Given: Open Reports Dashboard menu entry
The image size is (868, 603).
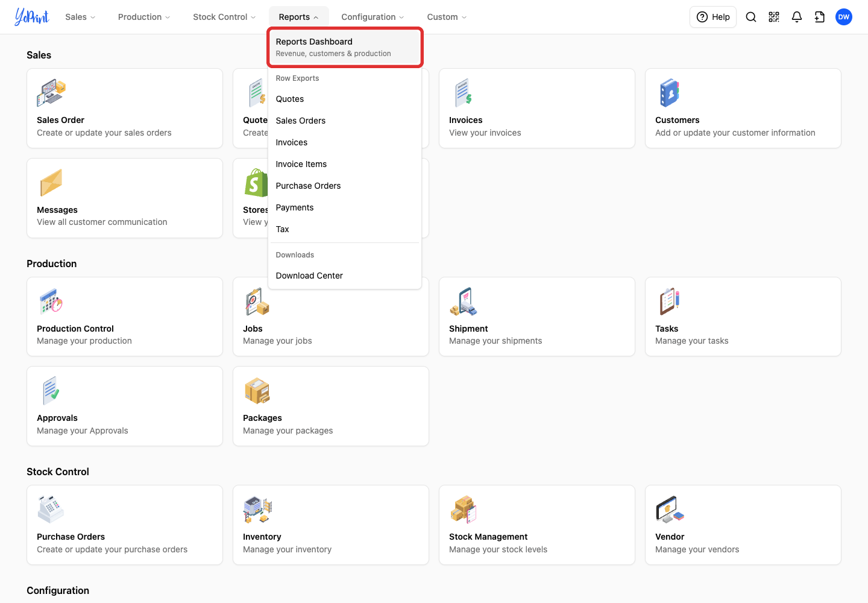Looking at the screenshot, I should point(345,47).
